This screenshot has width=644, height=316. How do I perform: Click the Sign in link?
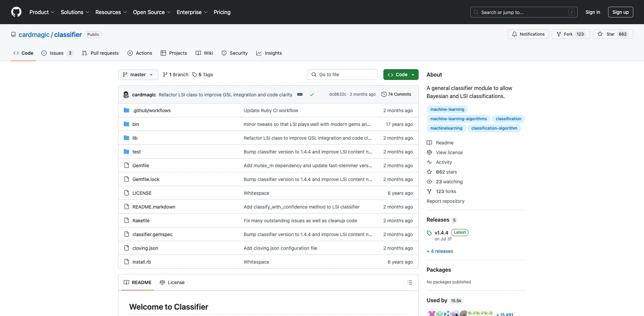coord(593,12)
